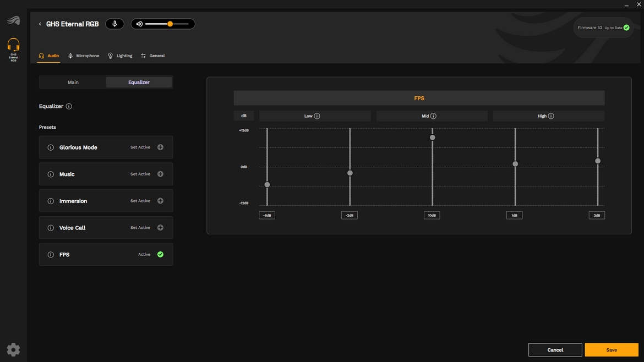The height and width of the screenshot is (362, 644).
Task: Show info for the FPS preset
Action: coord(51,255)
